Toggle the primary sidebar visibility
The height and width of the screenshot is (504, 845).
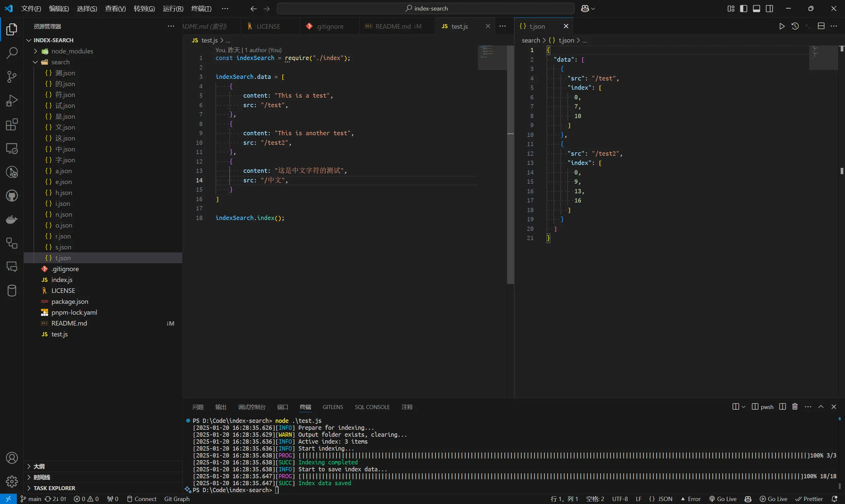743,9
